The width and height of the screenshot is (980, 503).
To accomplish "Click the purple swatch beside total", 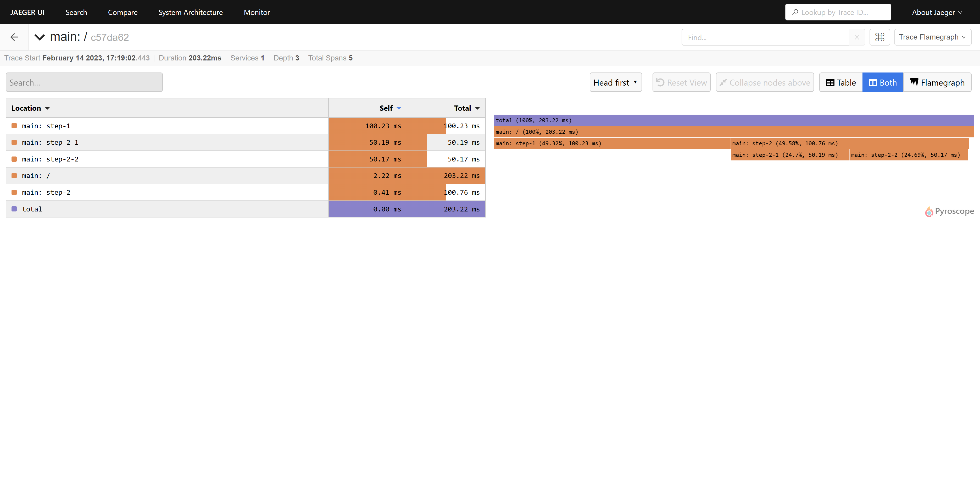I will point(14,209).
